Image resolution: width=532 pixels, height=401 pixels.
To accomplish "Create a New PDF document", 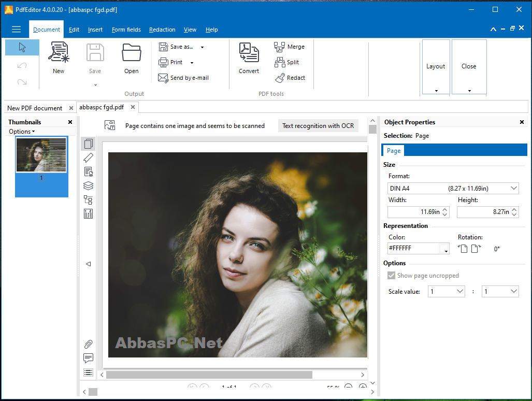I will [59, 58].
